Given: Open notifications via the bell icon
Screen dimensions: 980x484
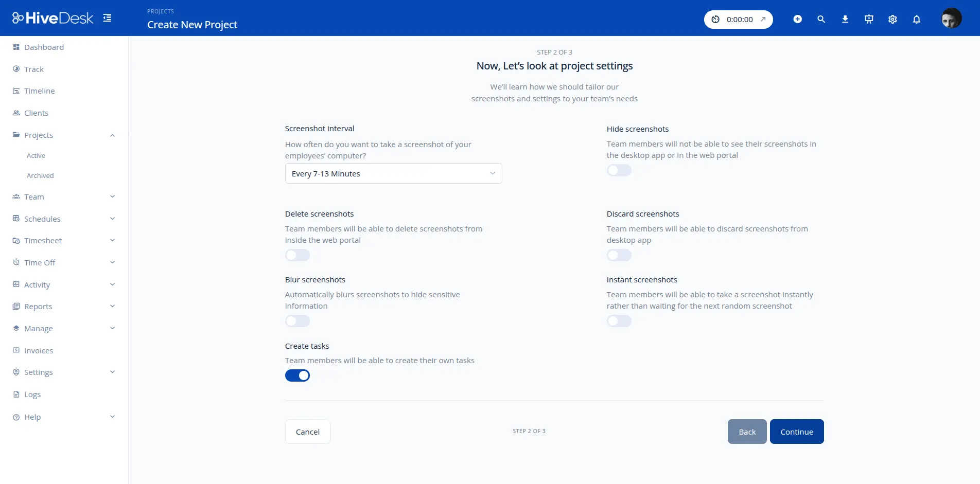Looking at the screenshot, I should click(x=916, y=19).
